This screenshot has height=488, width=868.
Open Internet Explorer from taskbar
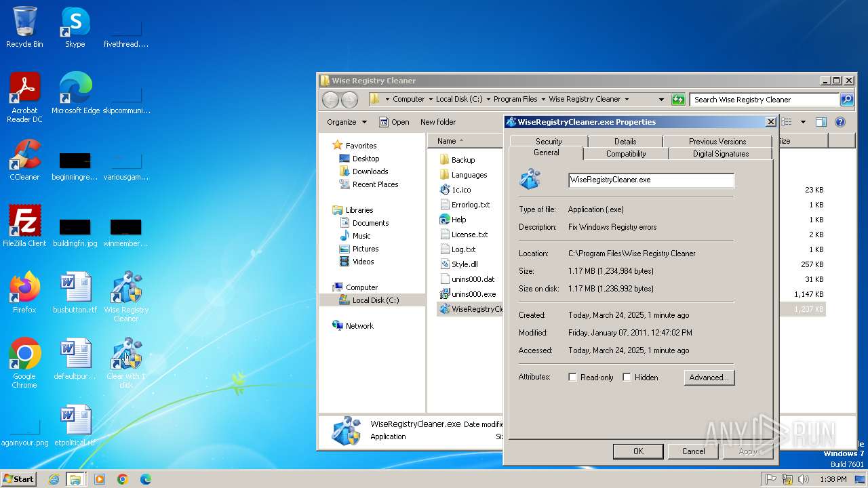[x=54, y=479]
